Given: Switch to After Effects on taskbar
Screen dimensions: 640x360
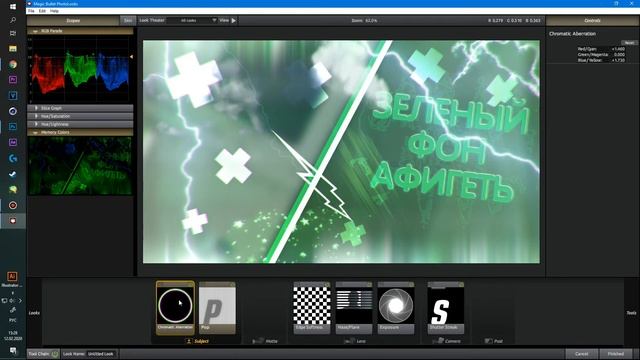Looking at the screenshot, I should [13, 142].
